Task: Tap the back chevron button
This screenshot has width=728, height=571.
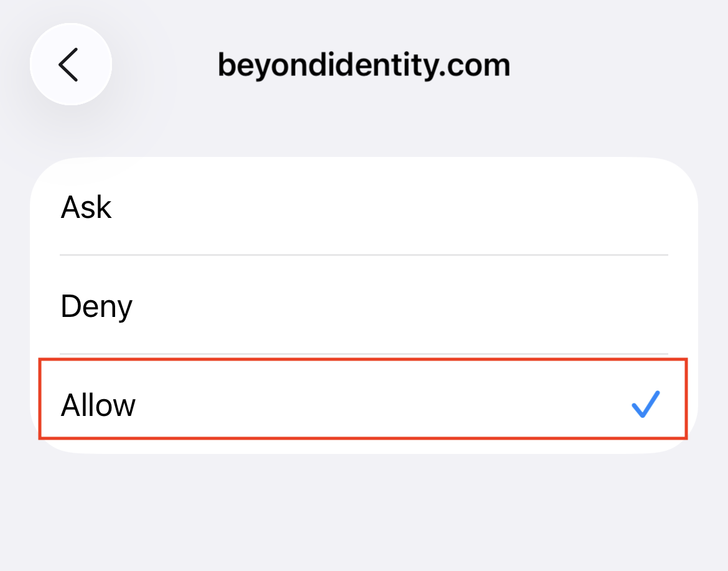Action: (70, 64)
